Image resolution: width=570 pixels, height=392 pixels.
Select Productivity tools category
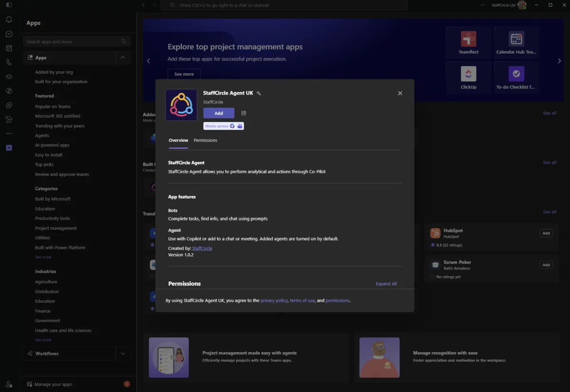pyautogui.click(x=52, y=219)
